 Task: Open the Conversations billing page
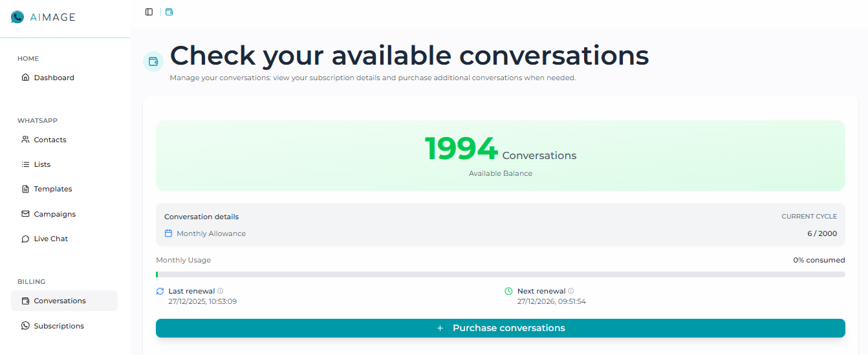[60, 301]
